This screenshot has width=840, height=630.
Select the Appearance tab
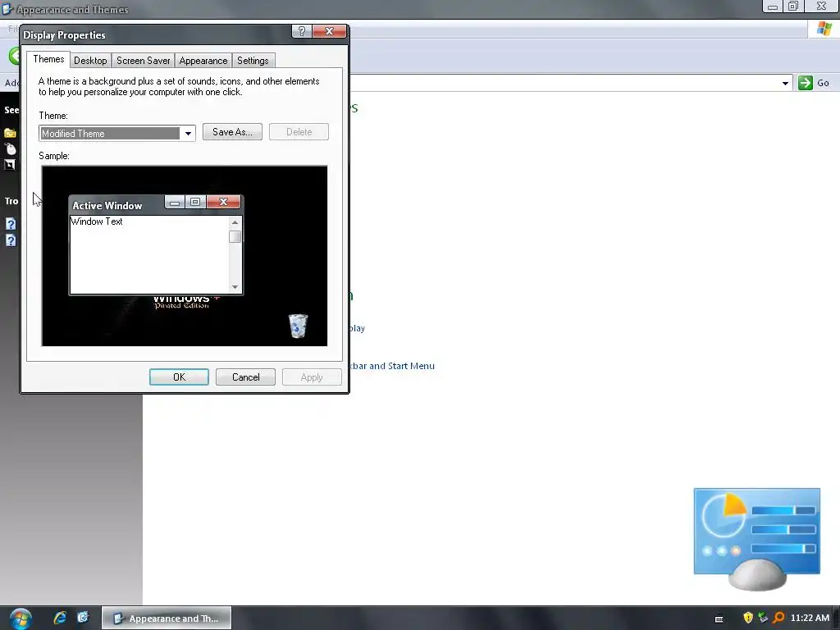[x=203, y=61]
